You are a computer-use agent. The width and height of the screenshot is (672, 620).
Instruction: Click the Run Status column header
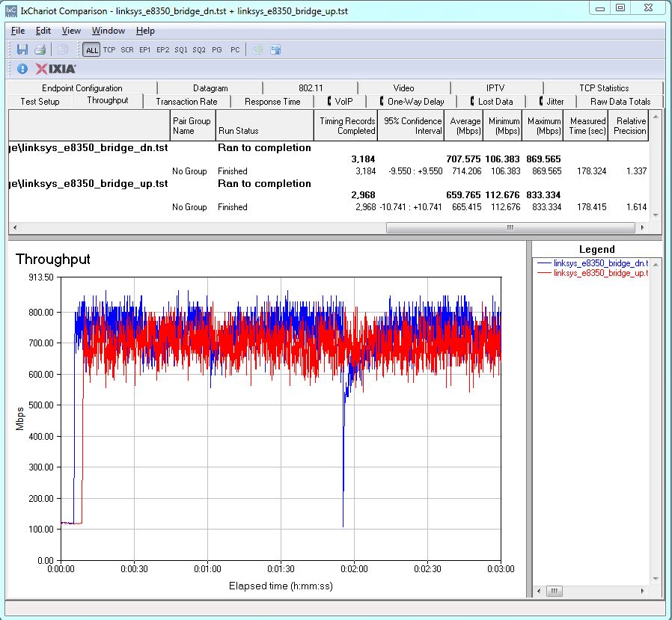[x=264, y=126]
